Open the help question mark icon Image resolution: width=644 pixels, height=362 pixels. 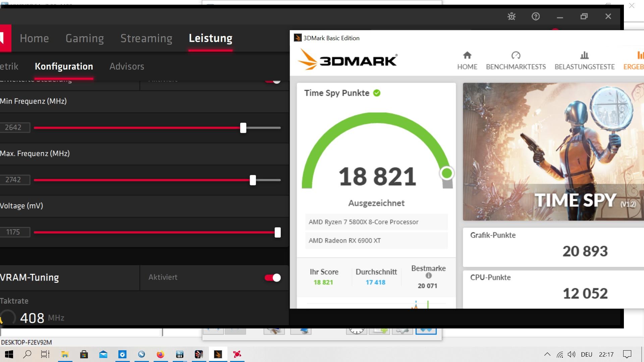tap(536, 16)
